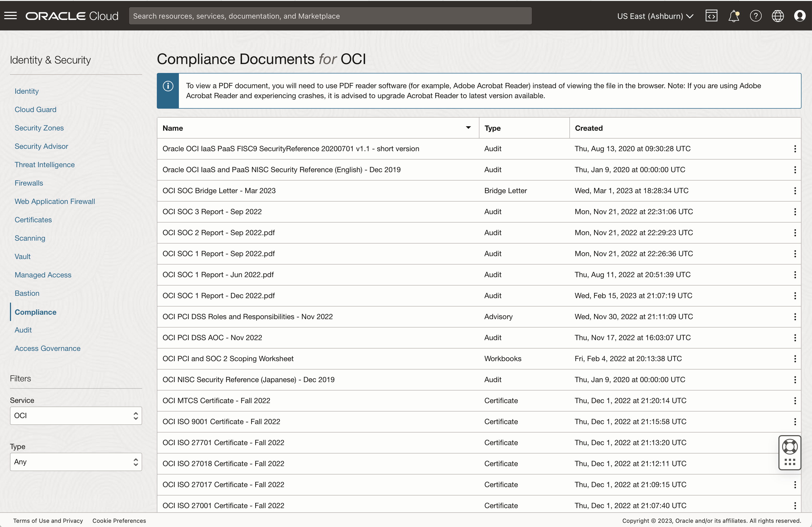Open the Service dropdown set to OCI
This screenshot has height=527, width=812.
(x=76, y=416)
